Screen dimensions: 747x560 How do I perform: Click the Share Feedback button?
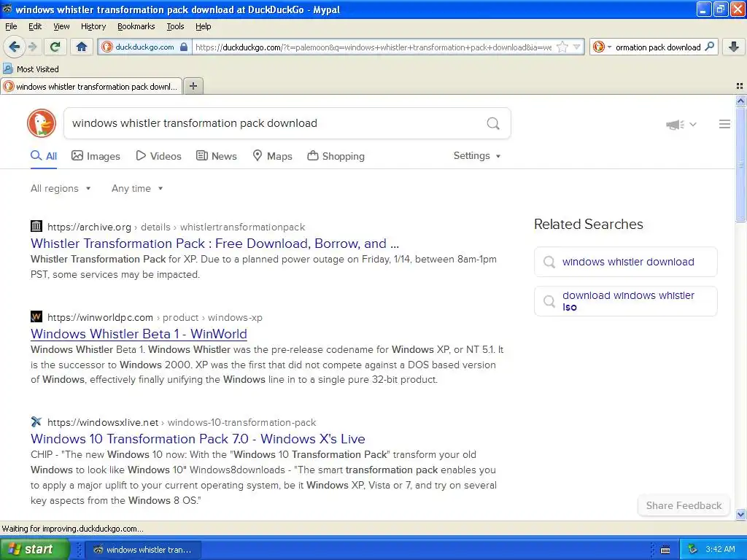pos(684,505)
